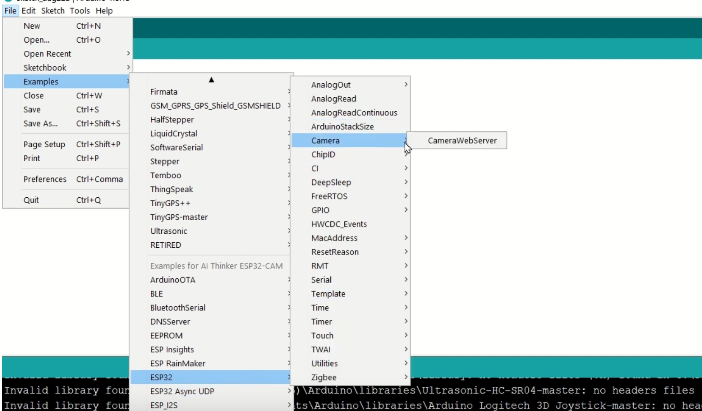Expand the LiquidCrystal examples
The width and height of the screenshot is (702, 411).
coord(211,133)
